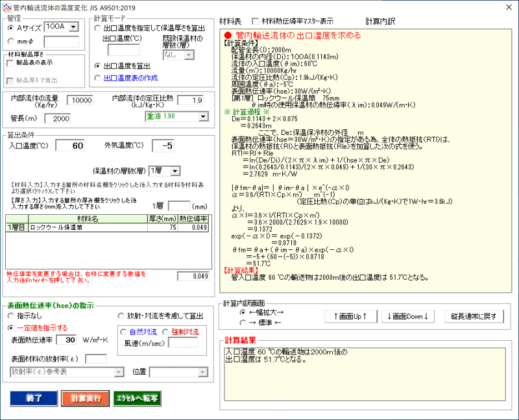The height and width of the screenshot is (420, 519).
Task: Click the app icon in the title bar
Action: 7,6
